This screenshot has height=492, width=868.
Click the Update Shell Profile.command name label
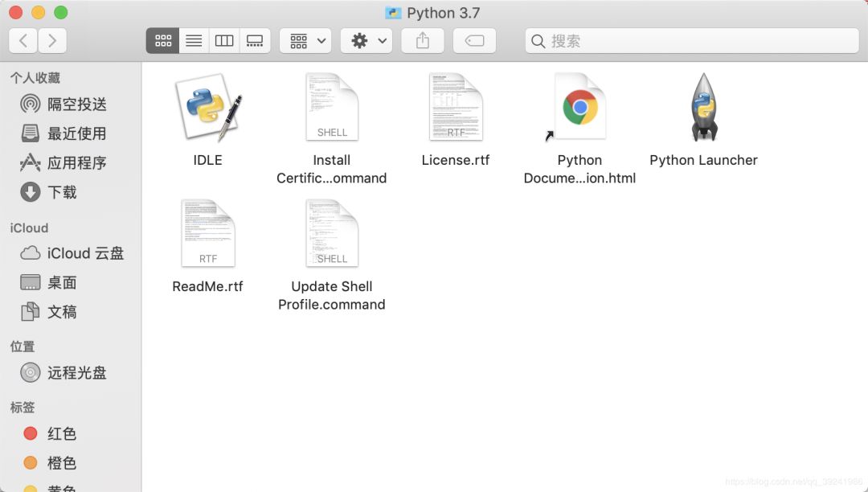point(332,295)
